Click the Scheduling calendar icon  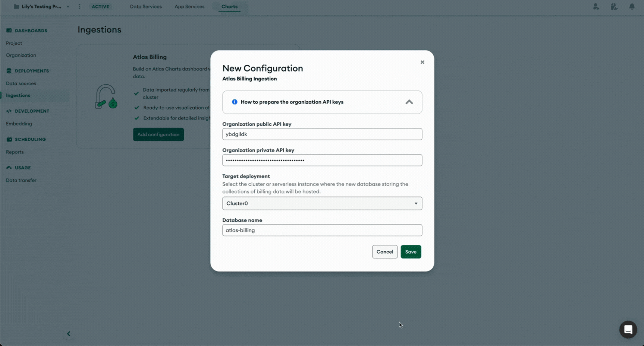(9, 139)
